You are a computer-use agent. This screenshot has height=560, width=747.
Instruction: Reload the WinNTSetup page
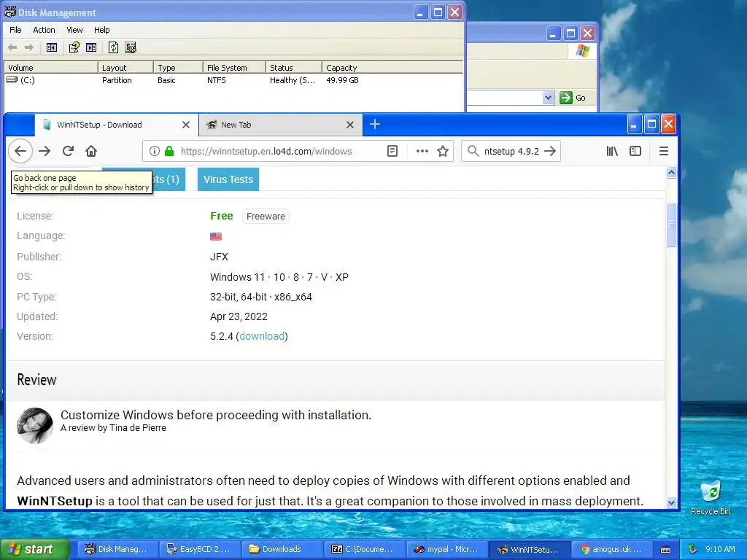pos(68,152)
